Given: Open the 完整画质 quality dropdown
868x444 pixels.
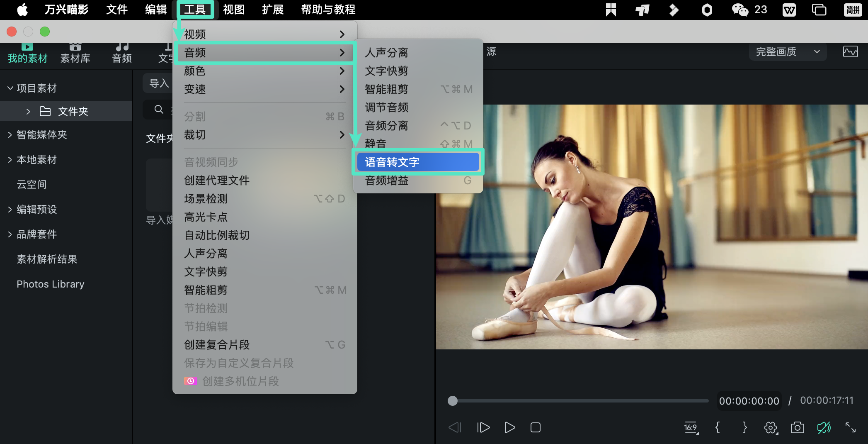Looking at the screenshot, I should pyautogui.click(x=788, y=52).
